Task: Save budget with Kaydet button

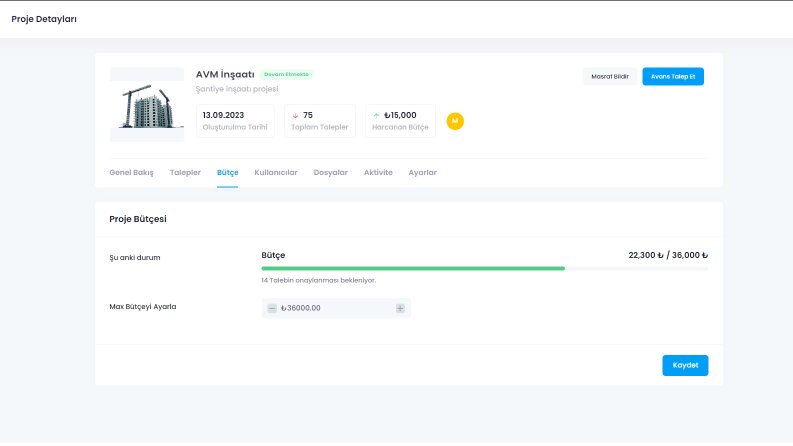Action: 685,365
